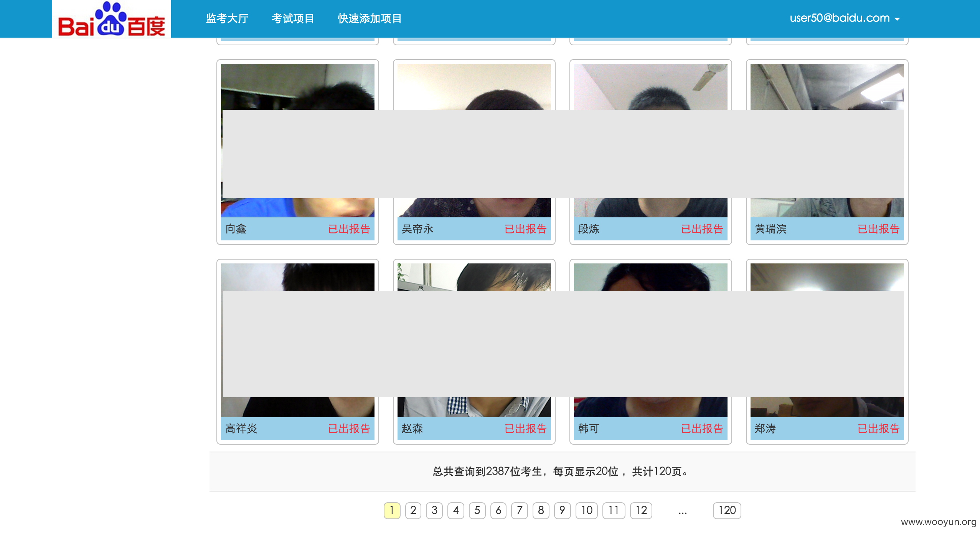Go to page 5 in pagination
Viewport: 980px width, 533px height.
(477, 510)
